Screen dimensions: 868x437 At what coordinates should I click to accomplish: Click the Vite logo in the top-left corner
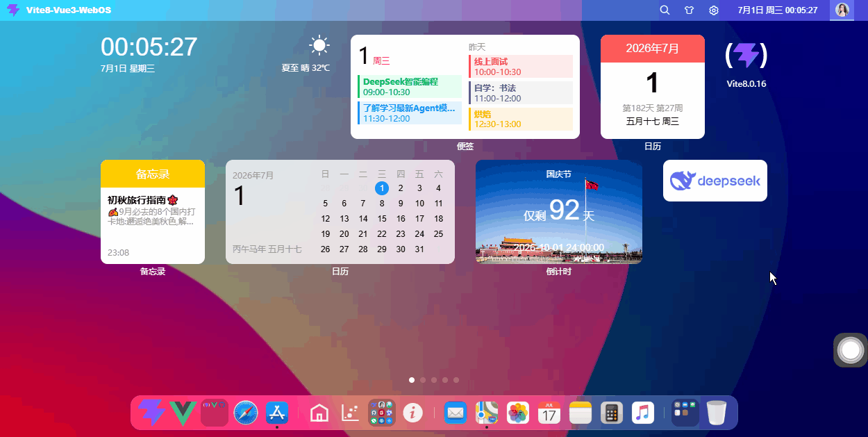click(x=13, y=10)
